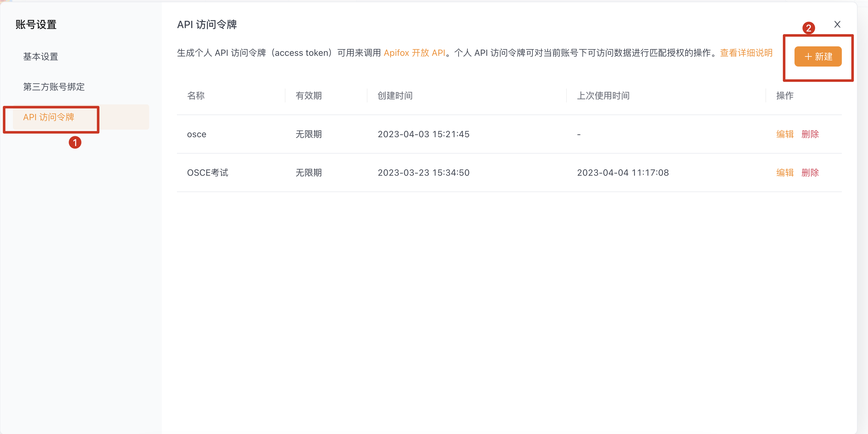Select the token name OSCE考试

pos(208,173)
